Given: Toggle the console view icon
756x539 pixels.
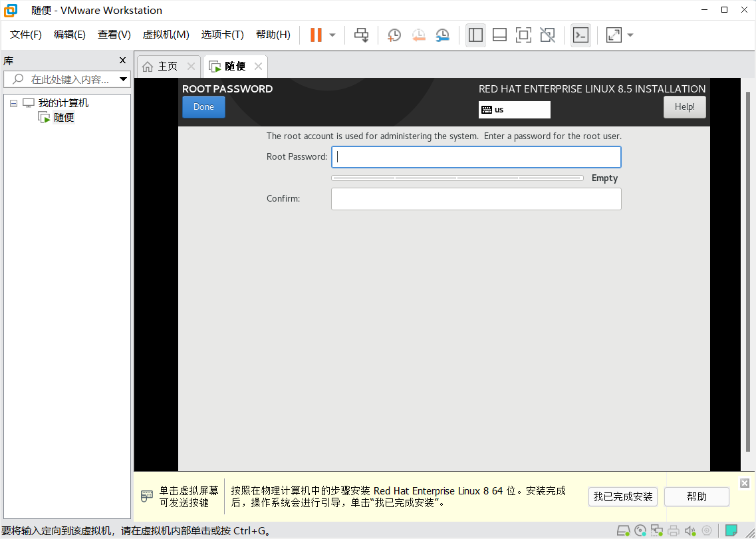Looking at the screenshot, I should (x=580, y=35).
